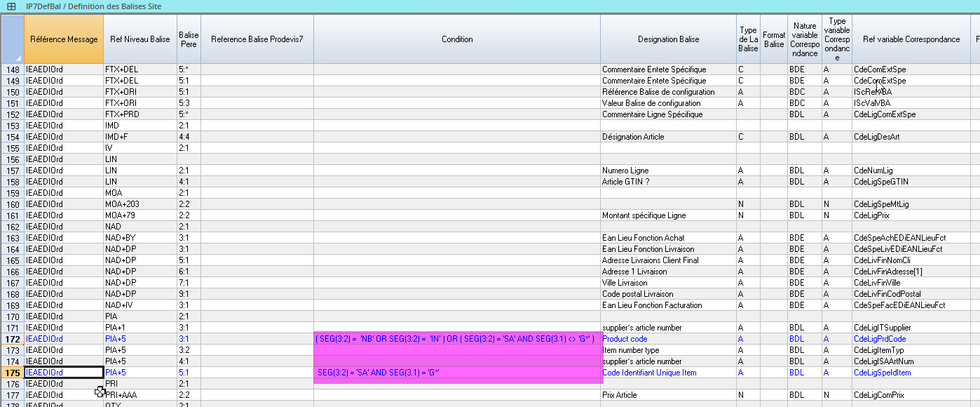Click the NAD+BY cell in row 163

[x=140, y=238]
